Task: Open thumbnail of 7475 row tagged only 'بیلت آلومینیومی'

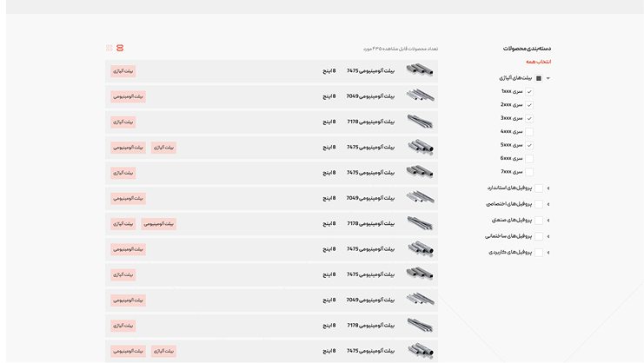Action: coord(420,249)
